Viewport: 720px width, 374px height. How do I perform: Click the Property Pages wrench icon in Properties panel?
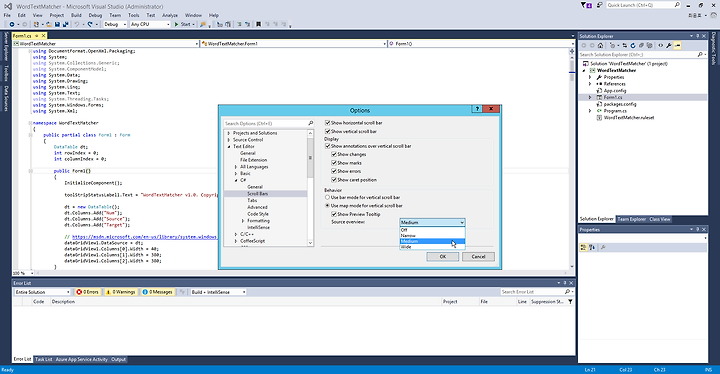click(x=603, y=248)
